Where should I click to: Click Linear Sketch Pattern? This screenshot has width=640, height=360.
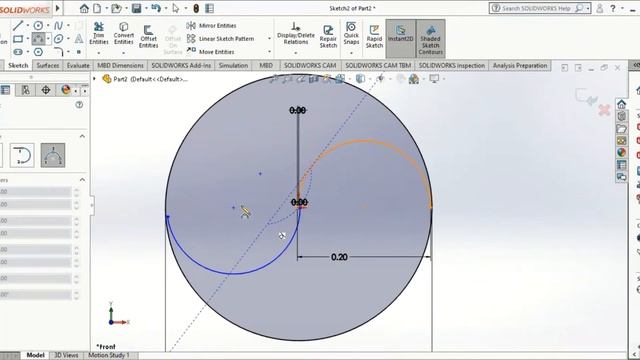pyautogui.click(x=220, y=38)
